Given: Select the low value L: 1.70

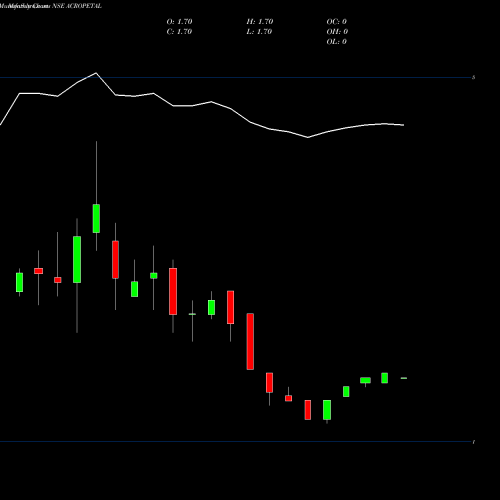Looking at the screenshot, I should pos(259,32).
